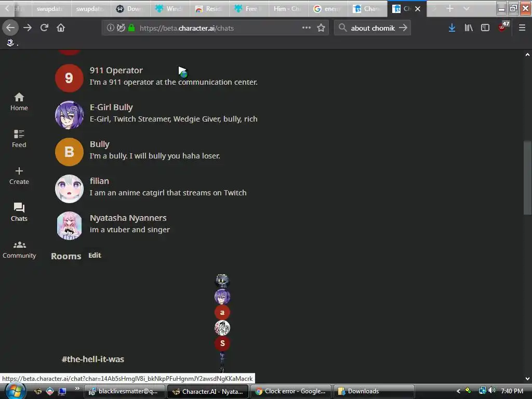Open tracking protection shield icon
Screen dimensions: 532x399
coord(121,28)
